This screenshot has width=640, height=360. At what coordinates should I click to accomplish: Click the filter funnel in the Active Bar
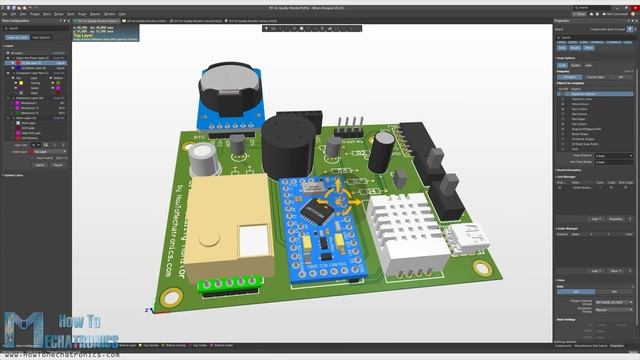tap(266, 29)
